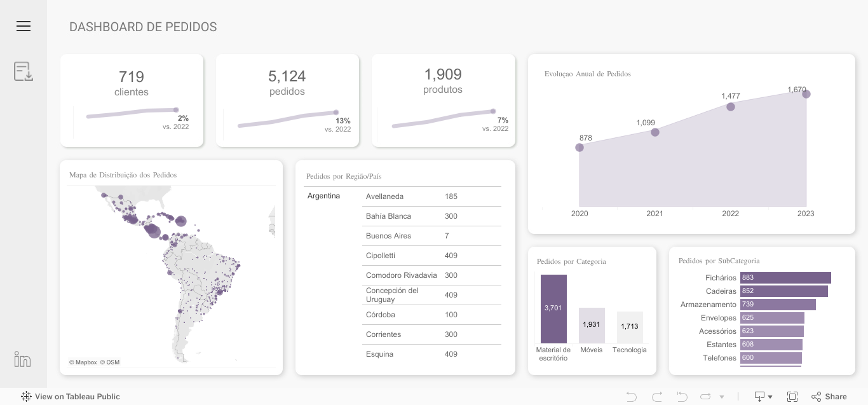Click the 2023 data point on Evoluçao Anual chart
The image size is (868, 405).
click(x=806, y=94)
